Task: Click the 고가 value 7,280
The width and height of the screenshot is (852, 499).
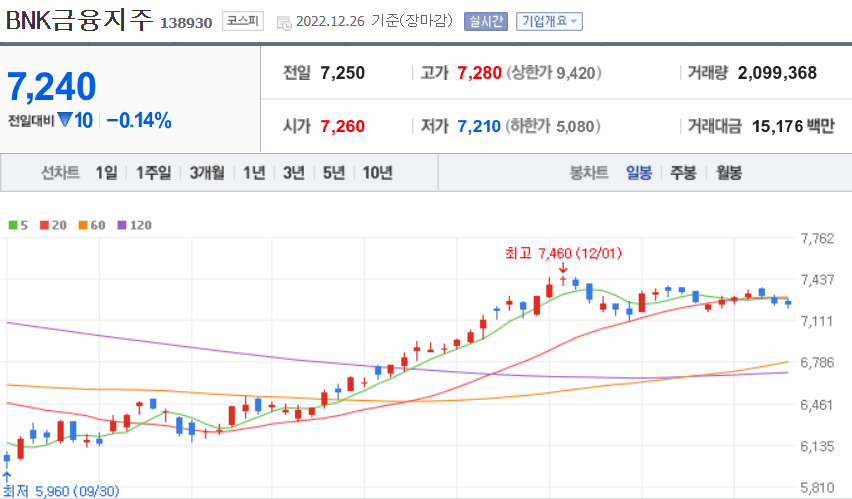Action: (x=479, y=73)
